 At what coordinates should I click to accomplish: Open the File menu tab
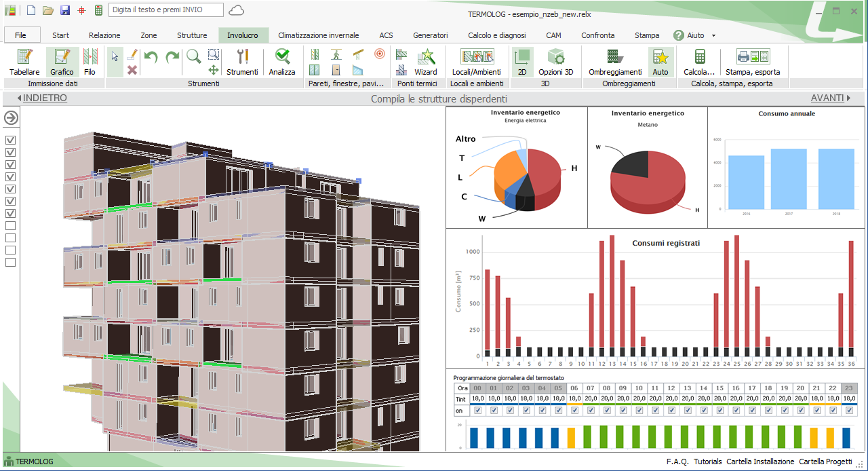coord(20,35)
